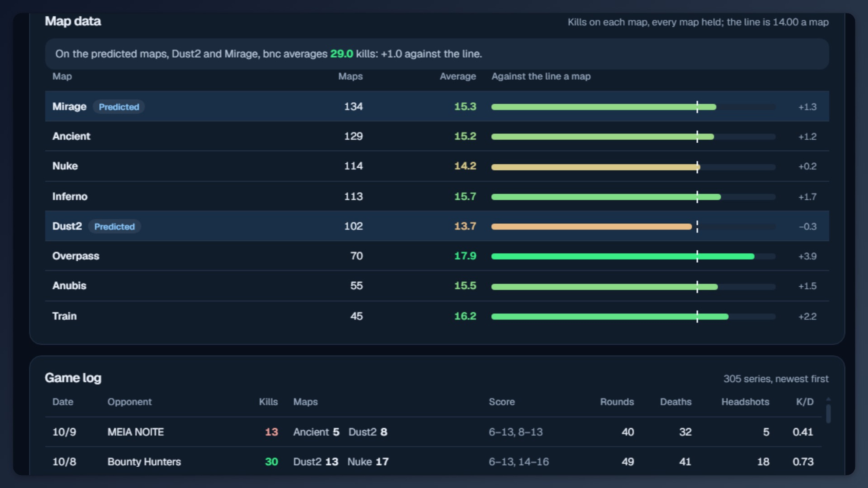Click the Game log scrollbar thumb
The height and width of the screenshot is (488, 868).
tap(828, 413)
